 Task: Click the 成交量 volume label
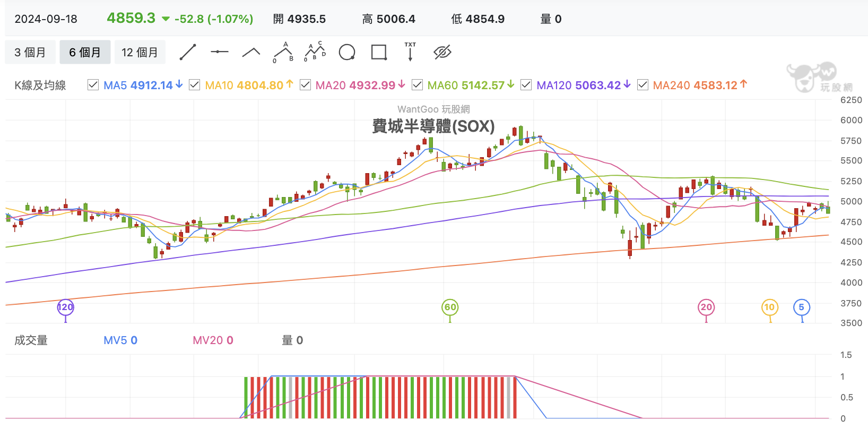[31, 340]
